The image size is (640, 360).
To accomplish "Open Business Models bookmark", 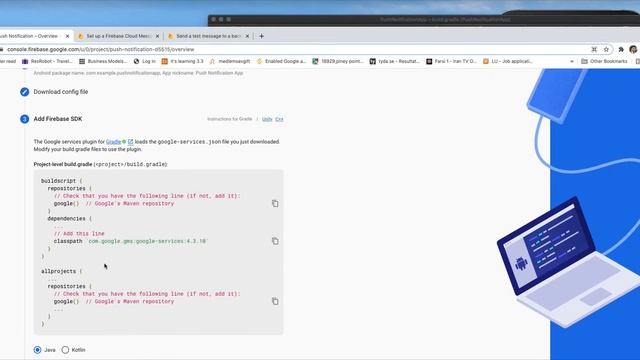I will (x=103, y=61).
